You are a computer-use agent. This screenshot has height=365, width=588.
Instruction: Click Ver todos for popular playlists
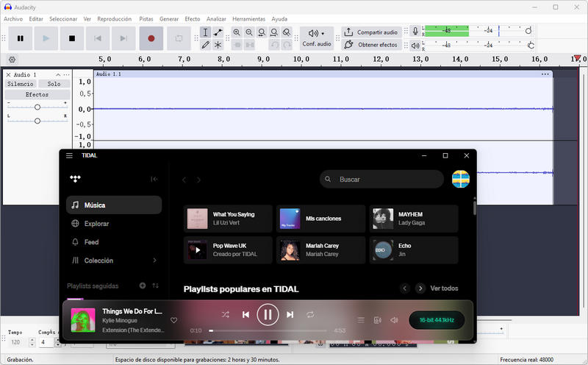coord(444,288)
